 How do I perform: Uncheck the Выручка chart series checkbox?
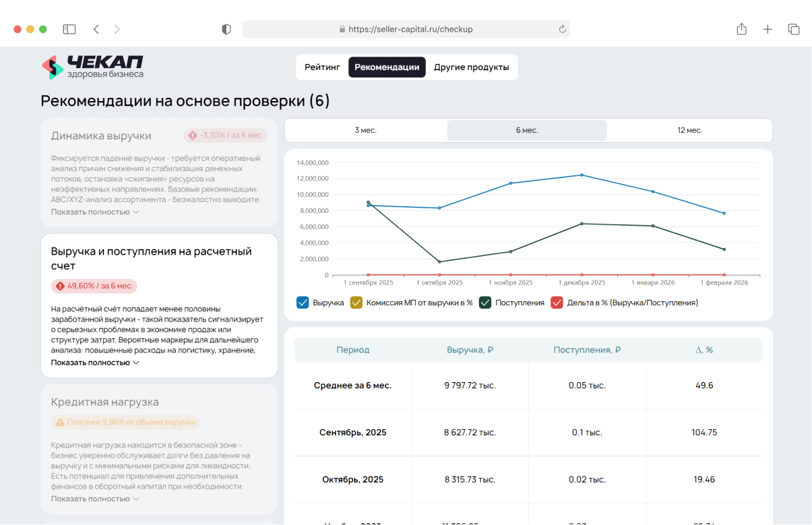(303, 303)
